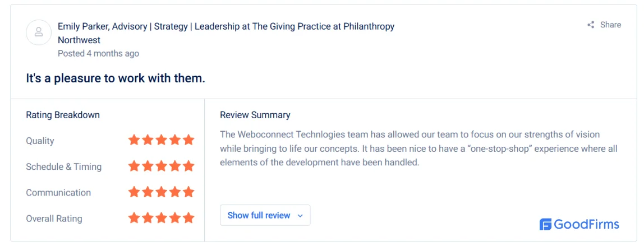Click the fifth star in Quality rating
The width and height of the screenshot is (644, 246).
pyautogui.click(x=188, y=140)
